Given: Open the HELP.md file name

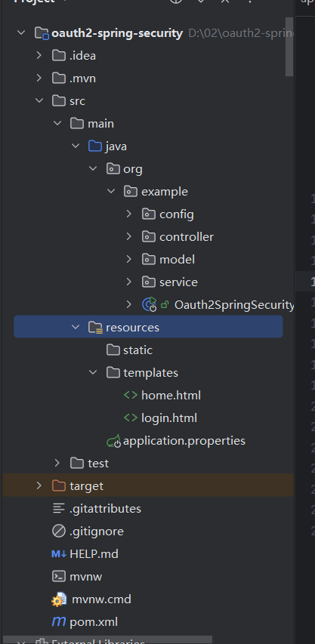Looking at the screenshot, I should (x=94, y=553).
